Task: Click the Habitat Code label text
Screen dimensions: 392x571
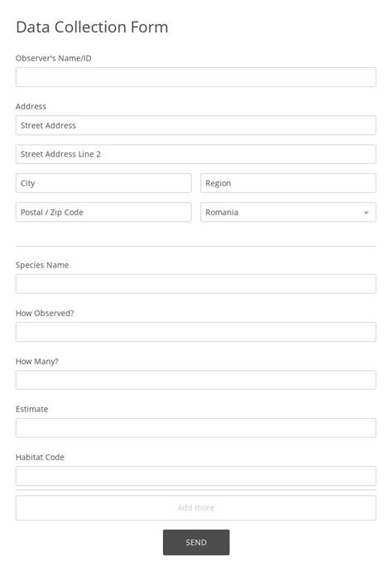Action: 40,457
